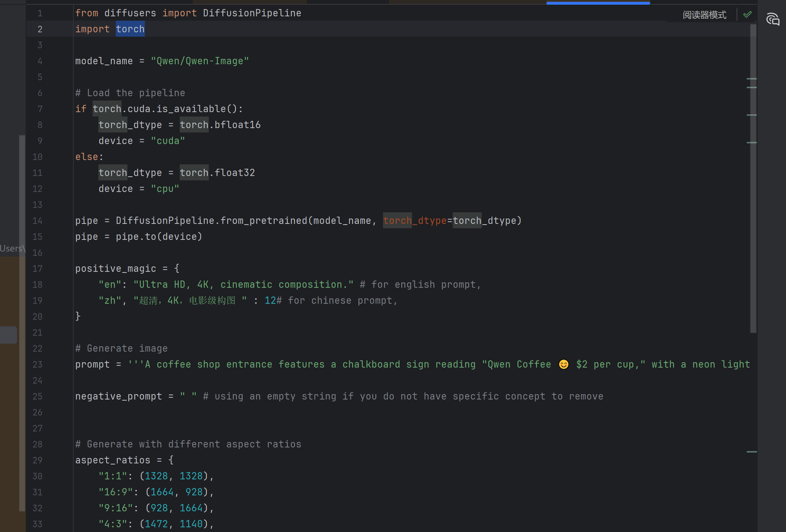Click the highlighted word torch on line 2
Screen dimensions: 786x532
(x=130, y=29)
